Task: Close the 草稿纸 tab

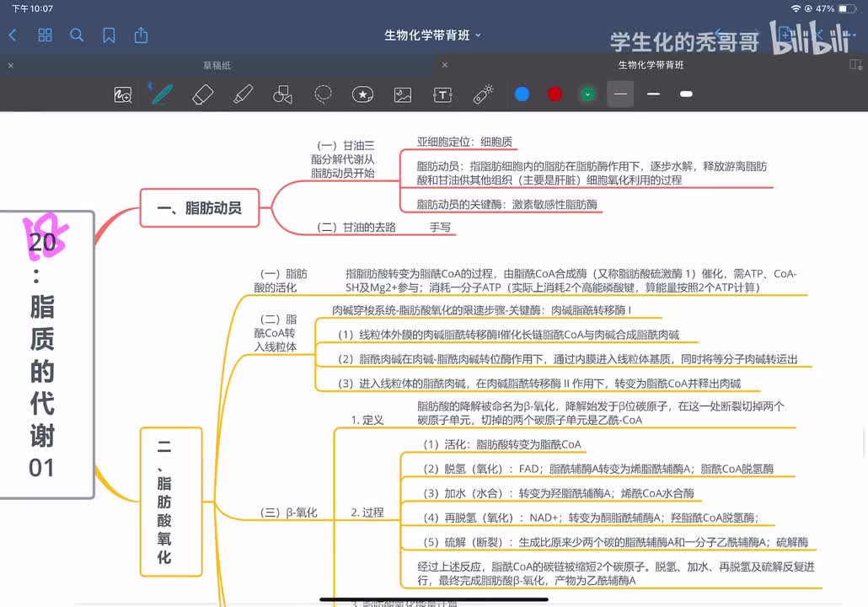Action: tap(10, 66)
